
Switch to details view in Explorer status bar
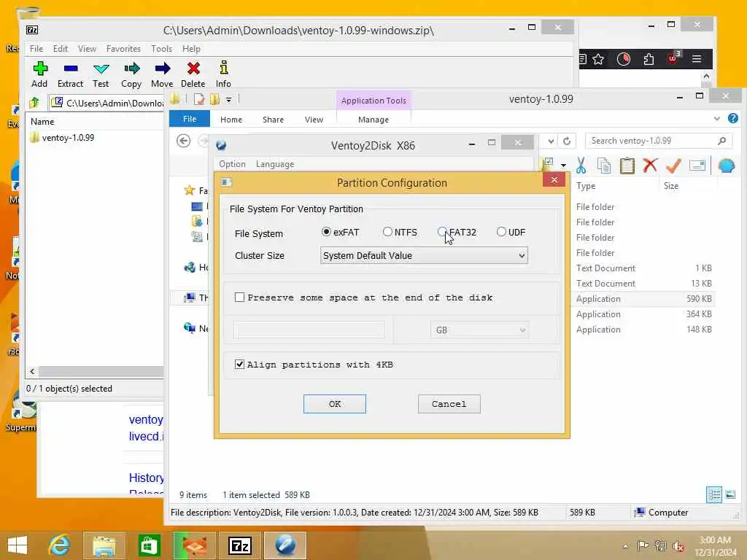point(714,495)
